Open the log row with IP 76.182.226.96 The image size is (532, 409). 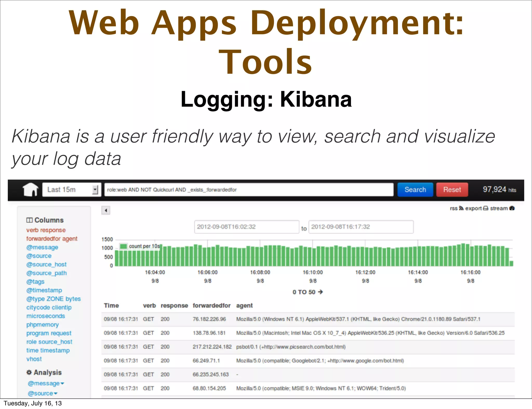point(308,319)
